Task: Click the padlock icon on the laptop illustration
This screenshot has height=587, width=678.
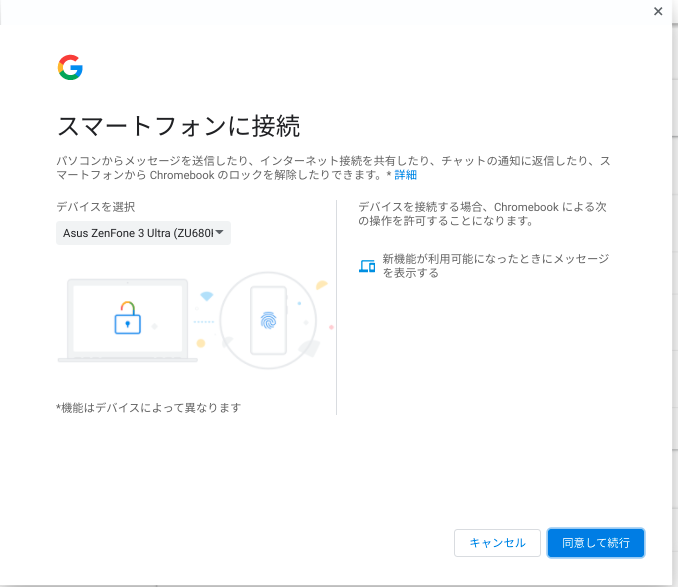Action: (128, 318)
